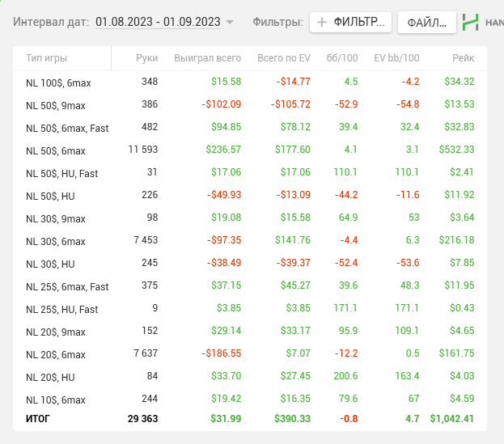
Task: Click won value -$102.09
Action: pos(221,104)
